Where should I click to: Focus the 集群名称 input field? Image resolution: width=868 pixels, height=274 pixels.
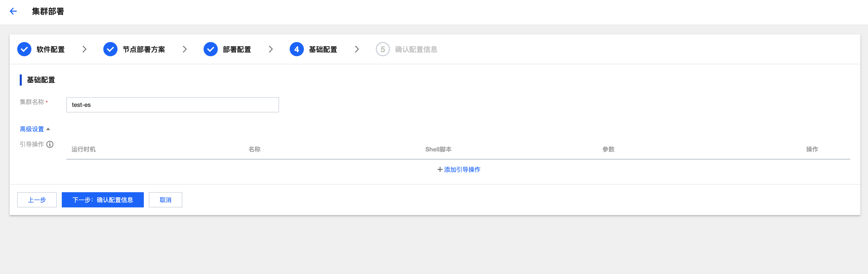point(172,105)
